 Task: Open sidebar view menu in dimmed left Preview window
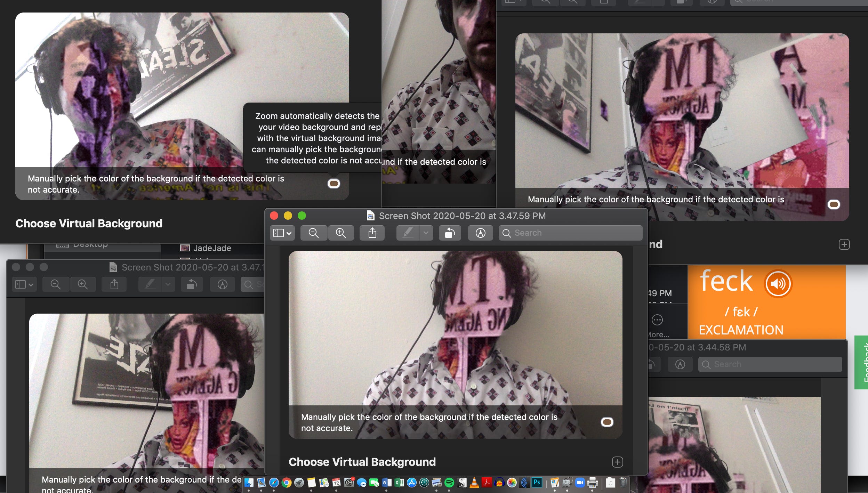pos(24,284)
